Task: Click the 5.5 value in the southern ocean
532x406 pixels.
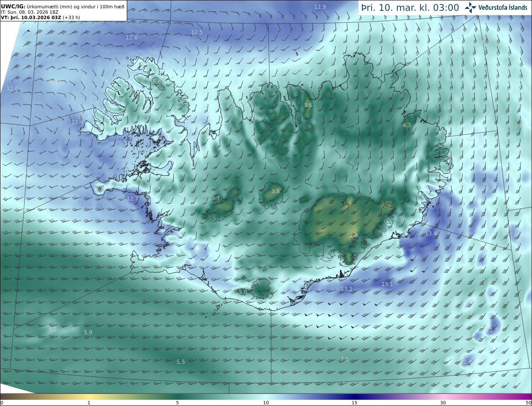Action: point(181,362)
